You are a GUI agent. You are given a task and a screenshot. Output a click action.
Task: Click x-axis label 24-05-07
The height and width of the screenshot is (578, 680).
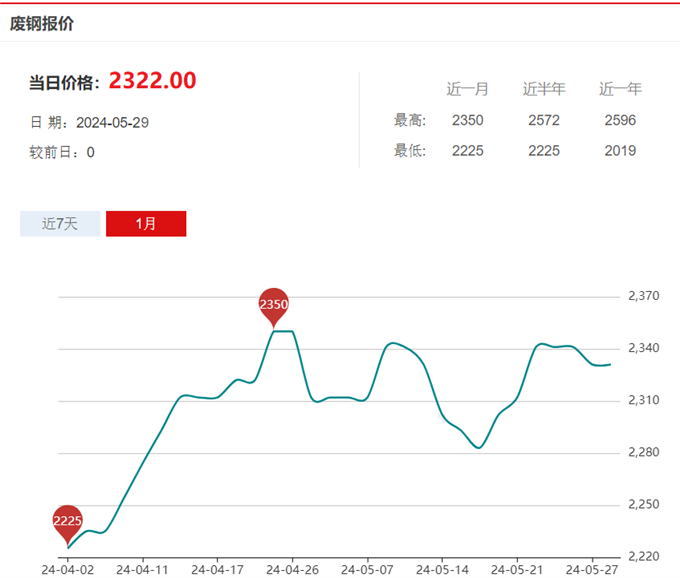[x=367, y=570]
